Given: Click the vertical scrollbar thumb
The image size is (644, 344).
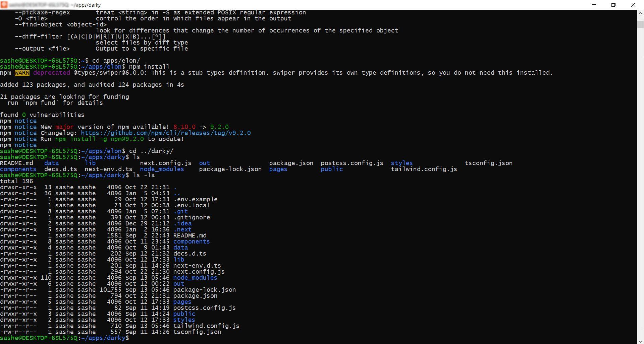Looking at the screenshot, I should 640,24.
